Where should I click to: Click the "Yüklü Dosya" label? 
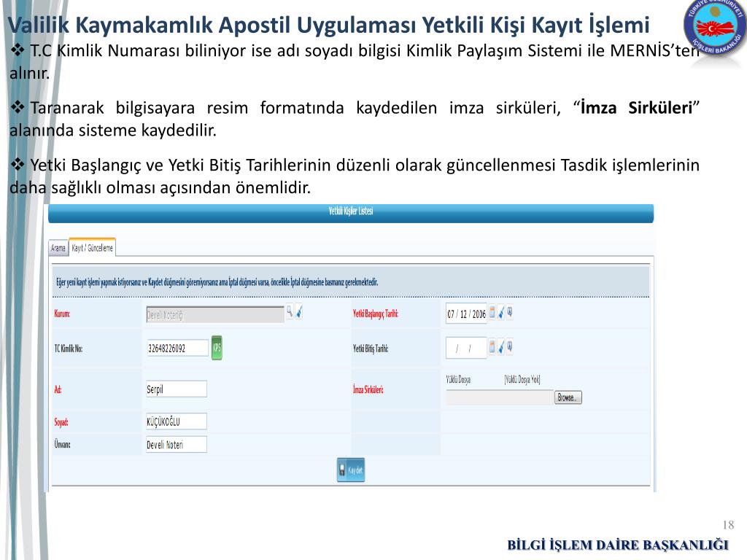458,379
